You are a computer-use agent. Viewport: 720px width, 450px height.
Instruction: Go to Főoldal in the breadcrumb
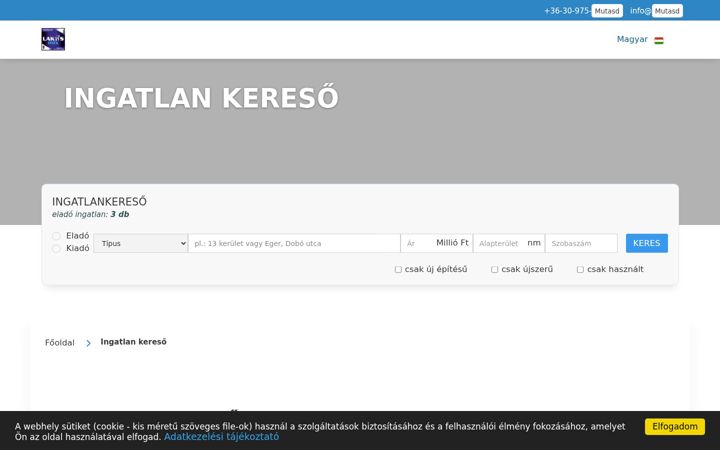coord(60,343)
